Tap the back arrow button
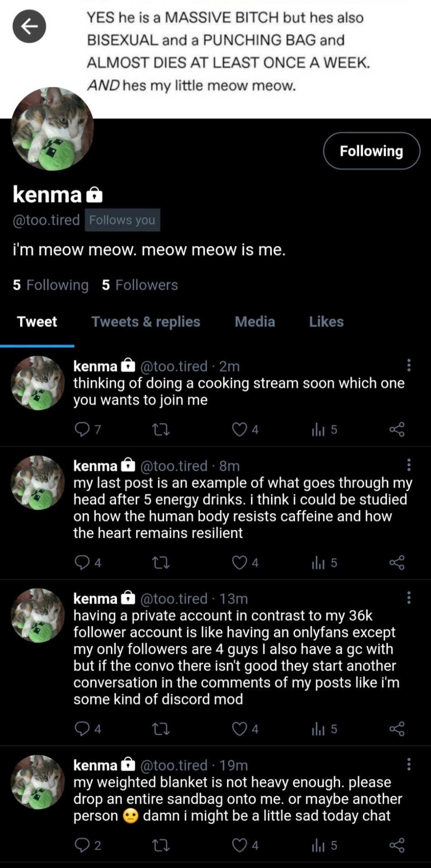The image size is (431, 868). [x=29, y=27]
